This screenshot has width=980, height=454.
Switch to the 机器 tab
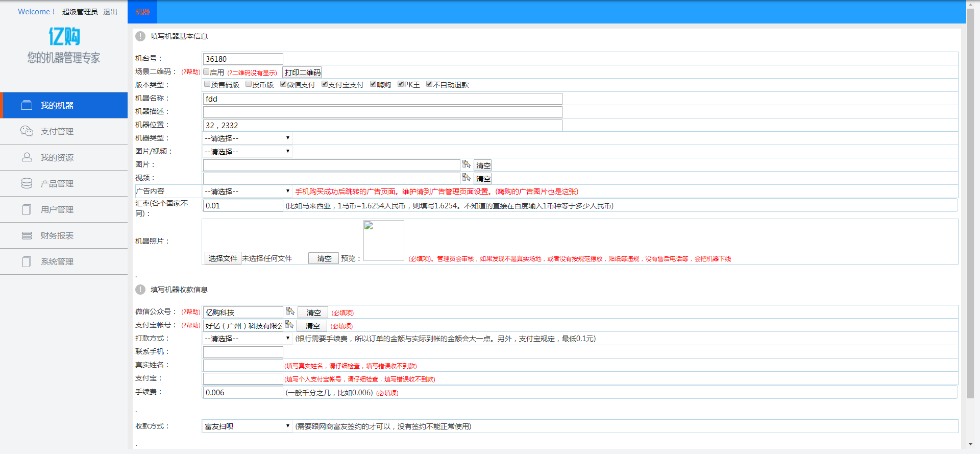[x=142, y=12]
